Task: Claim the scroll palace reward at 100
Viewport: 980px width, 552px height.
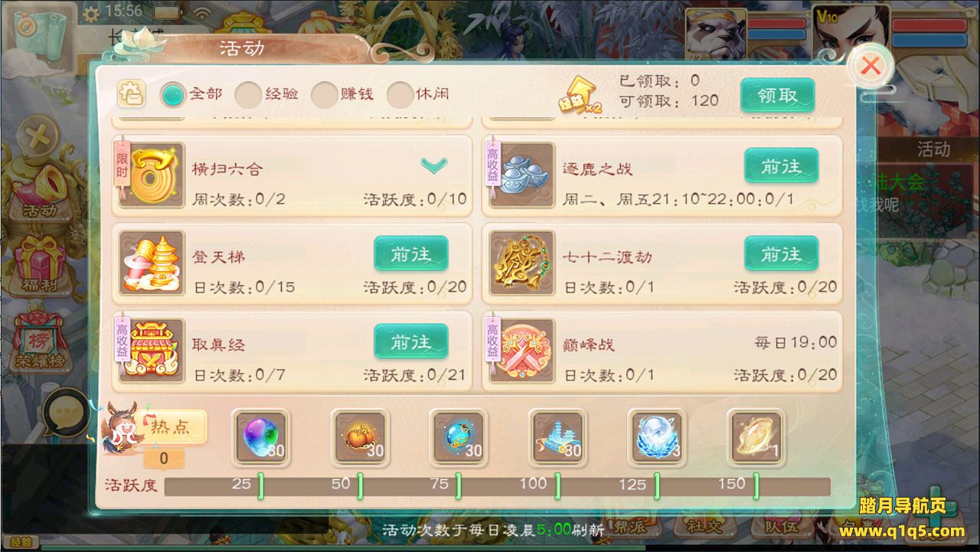Action: point(557,437)
